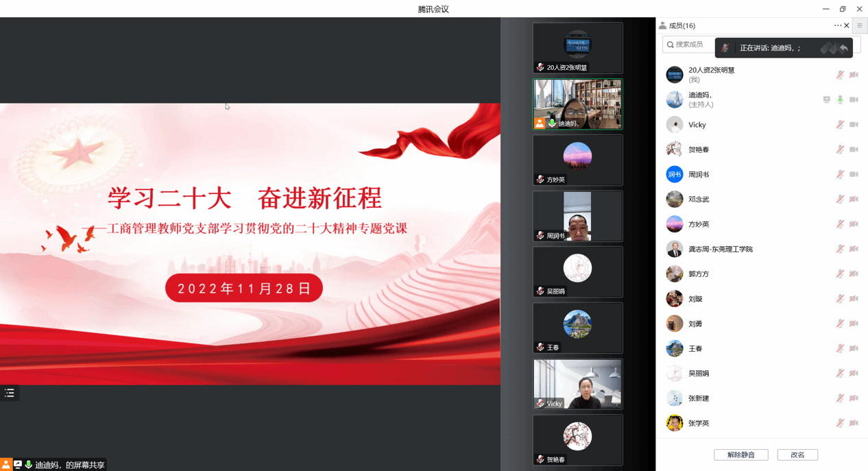Toggle camera icon for 周润书 in member list
The image size is (868, 471).
[854, 175]
